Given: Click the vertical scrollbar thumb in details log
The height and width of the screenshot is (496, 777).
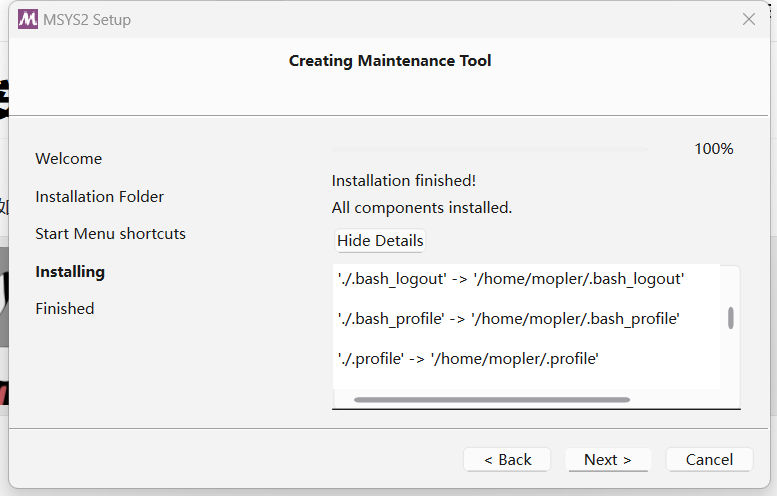Looking at the screenshot, I should pyautogui.click(x=731, y=318).
